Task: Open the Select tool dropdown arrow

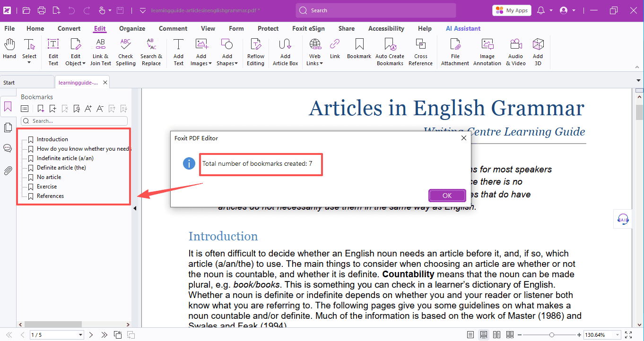Action: [x=29, y=63]
